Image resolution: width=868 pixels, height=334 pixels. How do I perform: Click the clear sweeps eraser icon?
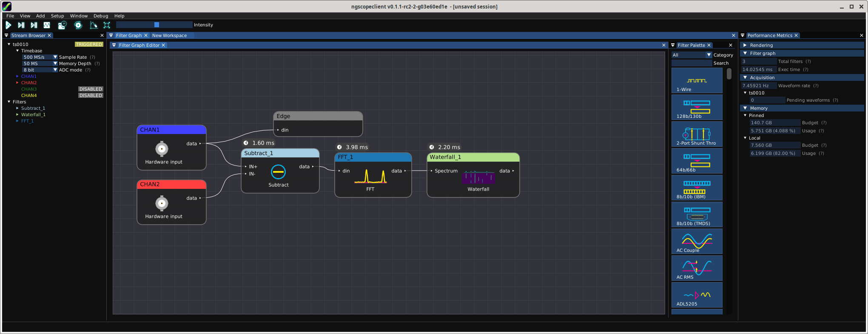click(x=94, y=25)
